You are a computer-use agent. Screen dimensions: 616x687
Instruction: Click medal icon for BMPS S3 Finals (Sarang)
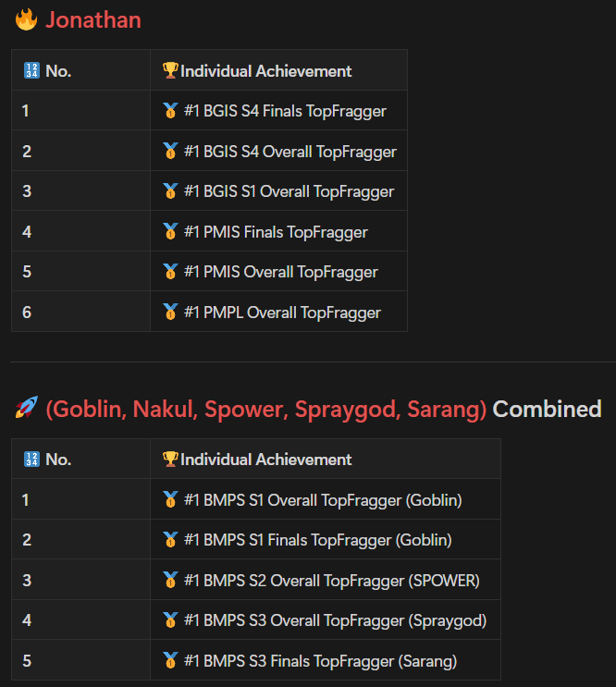tap(170, 660)
